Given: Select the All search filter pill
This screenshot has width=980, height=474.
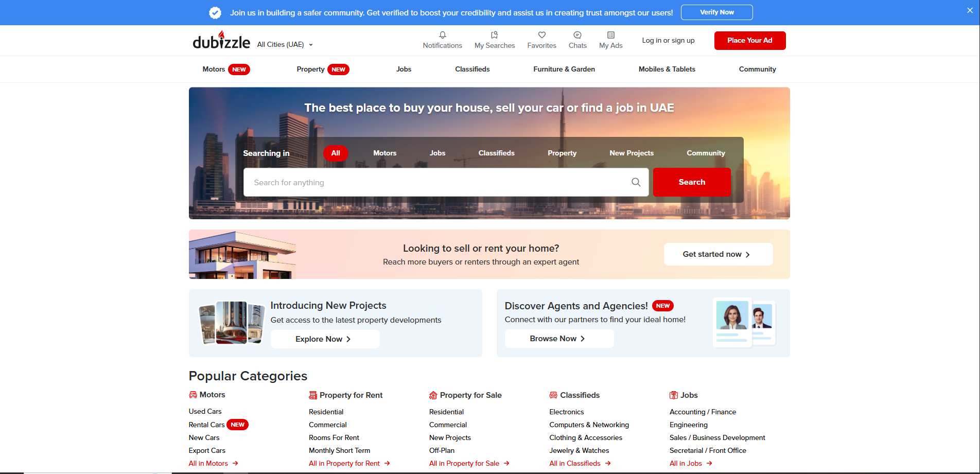Looking at the screenshot, I should (336, 153).
